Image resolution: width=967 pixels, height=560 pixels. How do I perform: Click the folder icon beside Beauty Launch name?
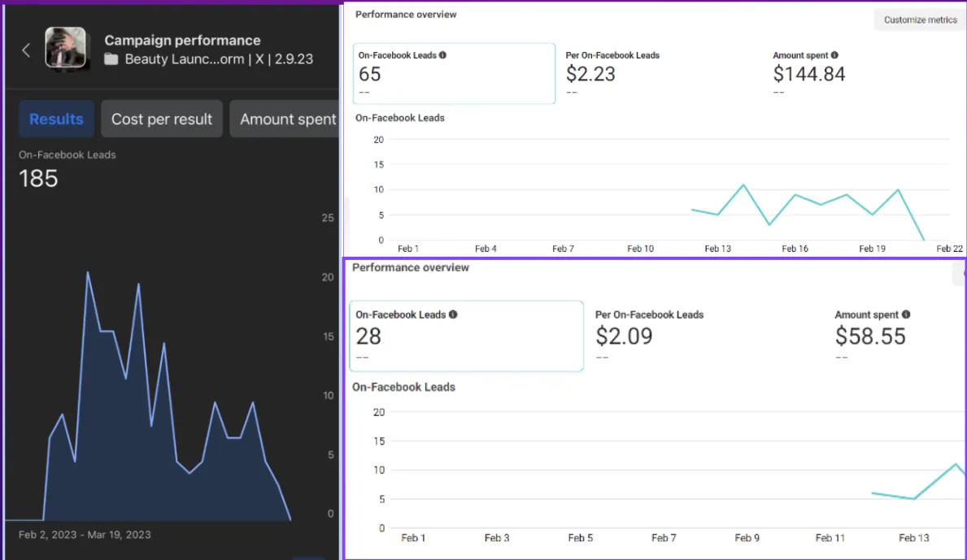pyautogui.click(x=111, y=59)
